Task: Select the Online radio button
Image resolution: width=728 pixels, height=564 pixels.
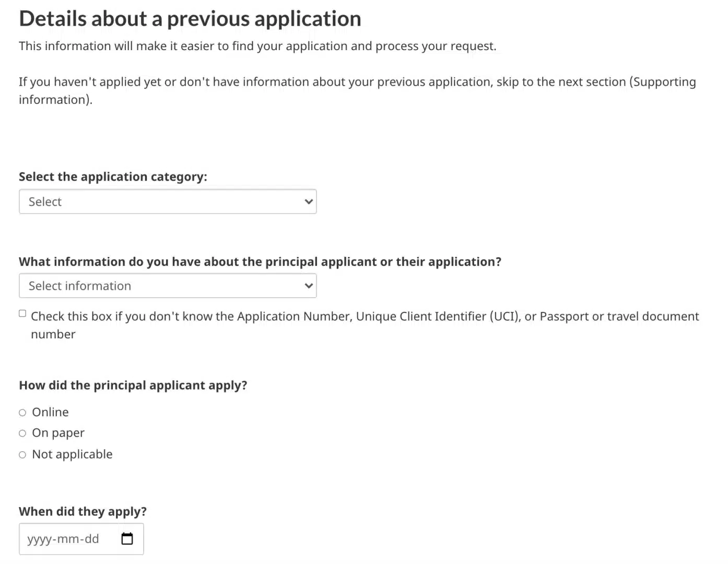Action: [x=22, y=413]
